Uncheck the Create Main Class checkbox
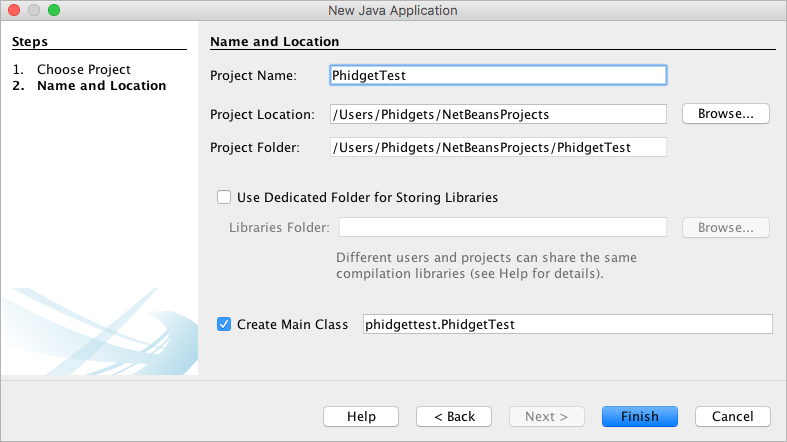This screenshot has width=787, height=442. [x=224, y=324]
